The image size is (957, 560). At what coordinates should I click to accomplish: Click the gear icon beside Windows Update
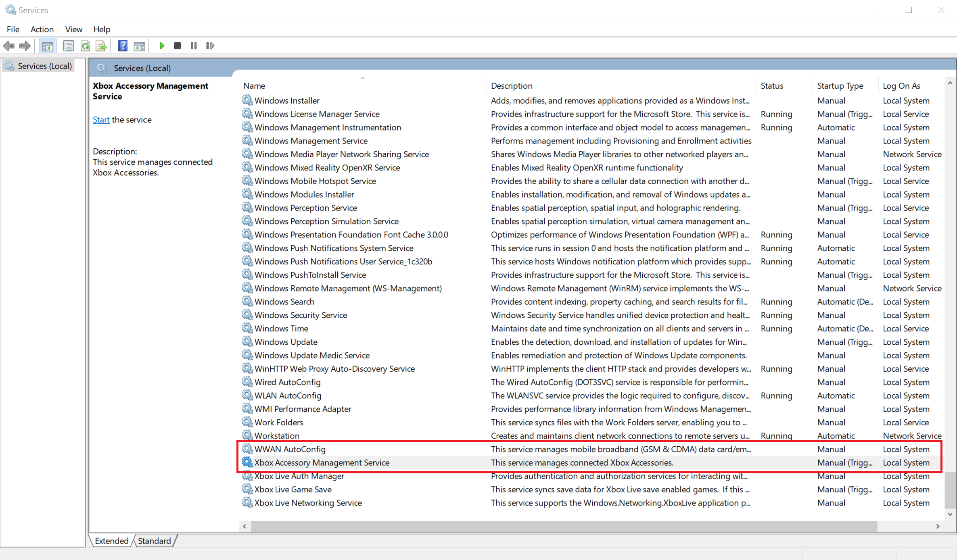[247, 341]
